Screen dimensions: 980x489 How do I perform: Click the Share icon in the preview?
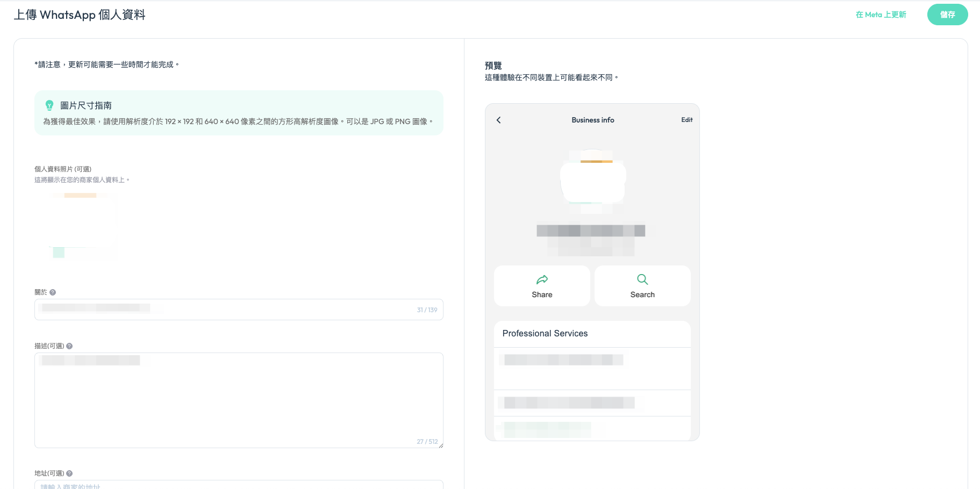point(542,279)
